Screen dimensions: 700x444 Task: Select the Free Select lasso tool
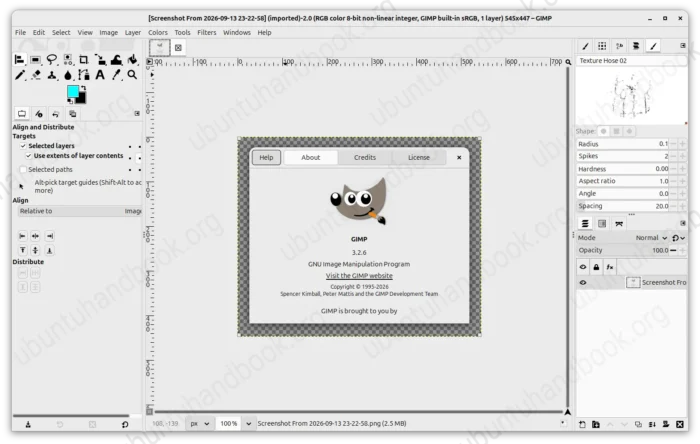pyautogui.click(x=52, y=59)
